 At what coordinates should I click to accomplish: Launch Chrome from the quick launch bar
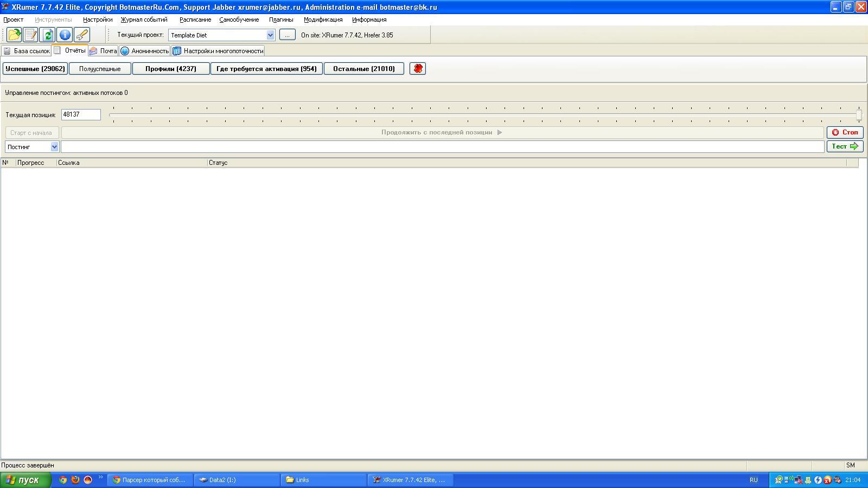point(63,480)
